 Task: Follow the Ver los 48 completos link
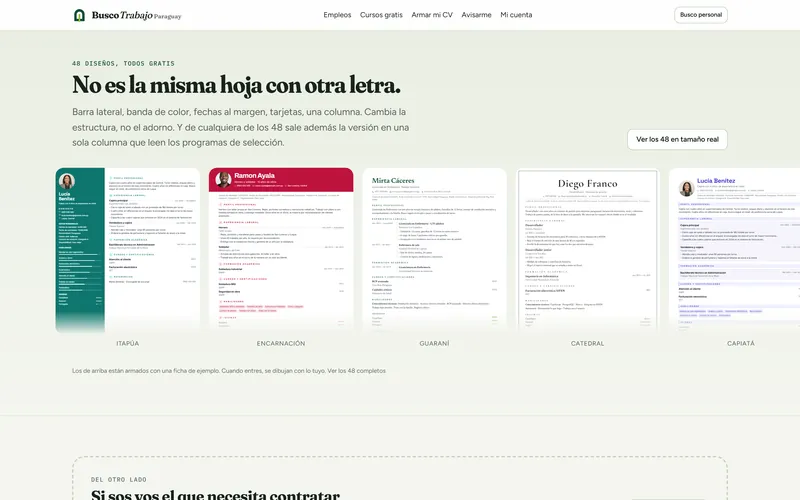pyautogui.click(x=357, y=371)
